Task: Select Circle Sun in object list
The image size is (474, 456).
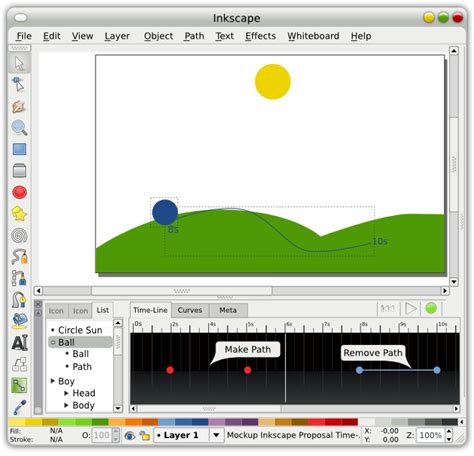Action: pos(80,330)
